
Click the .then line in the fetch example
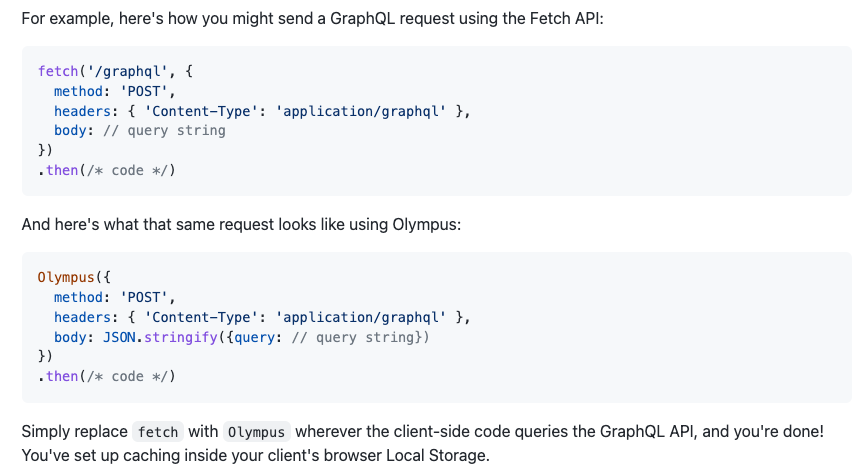pyautogui.click(x=107, y=171)
